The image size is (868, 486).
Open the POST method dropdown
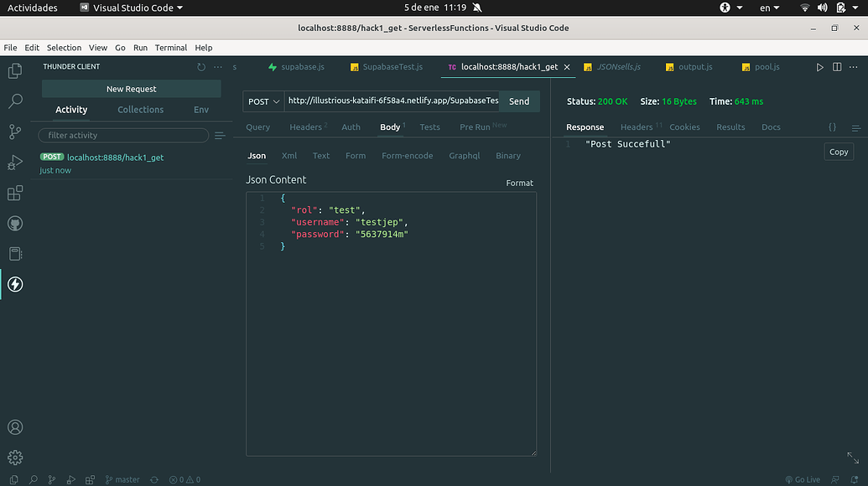pos(263,101)
